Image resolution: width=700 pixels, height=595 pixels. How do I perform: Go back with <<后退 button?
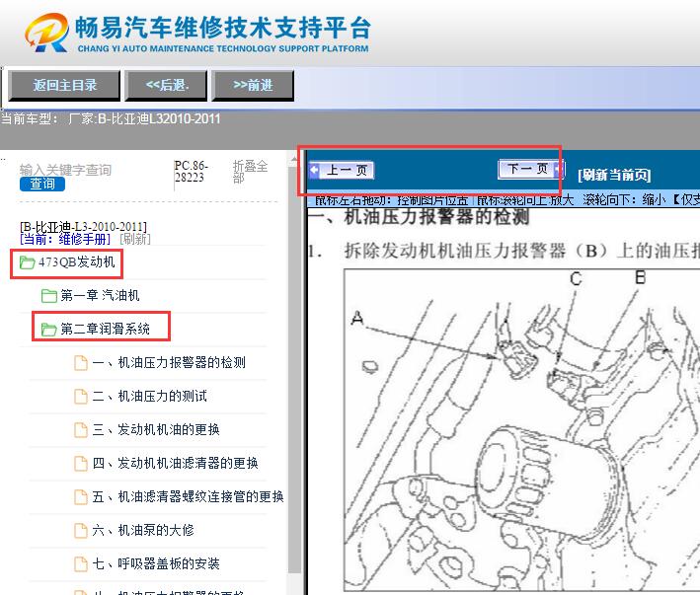167,85
